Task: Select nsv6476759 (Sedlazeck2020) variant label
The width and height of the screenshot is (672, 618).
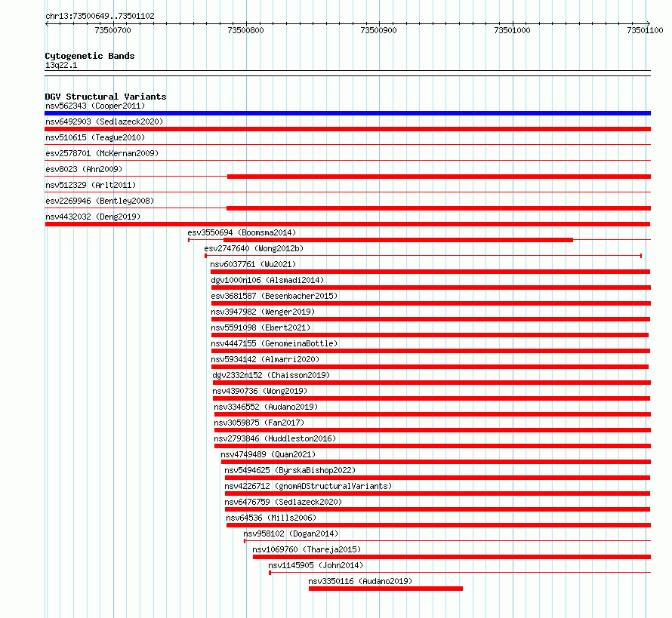Action: click(283, 502)
